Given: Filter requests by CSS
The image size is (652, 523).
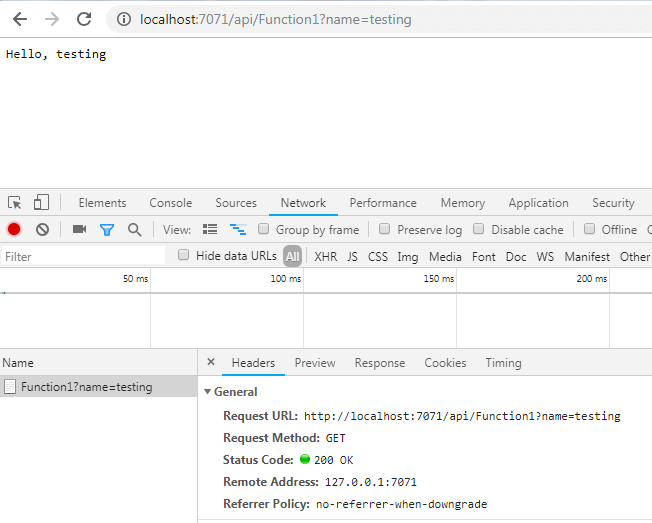Looking at the screenshot, I should point(378,257).
